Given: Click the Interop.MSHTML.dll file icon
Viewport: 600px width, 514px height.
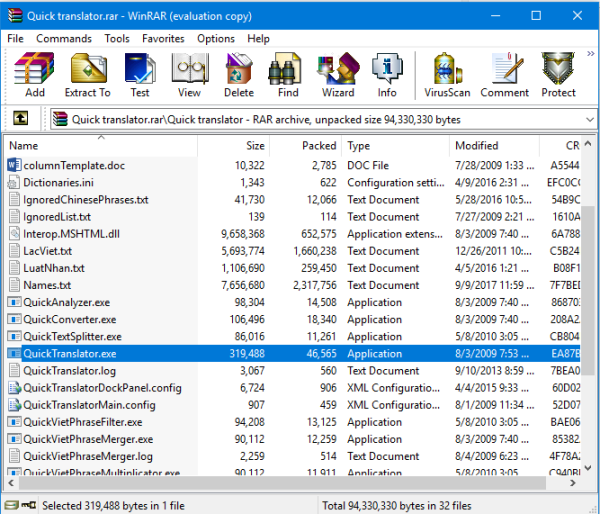Looking at the screenshot, I should [x=14, y=233].
